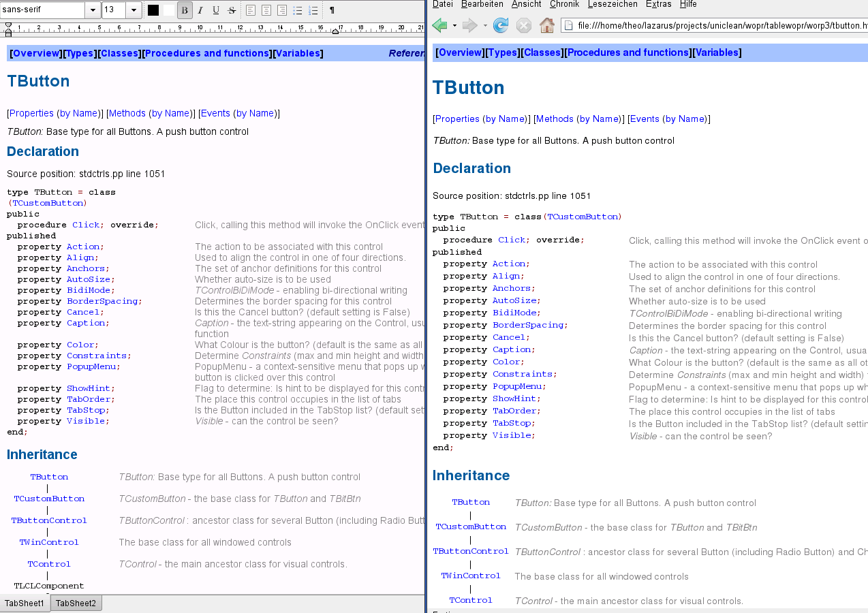The height and width of the screenshot is (613, 868).
Task: Toggle underline formatting button
Action: (x=216, y=10)
